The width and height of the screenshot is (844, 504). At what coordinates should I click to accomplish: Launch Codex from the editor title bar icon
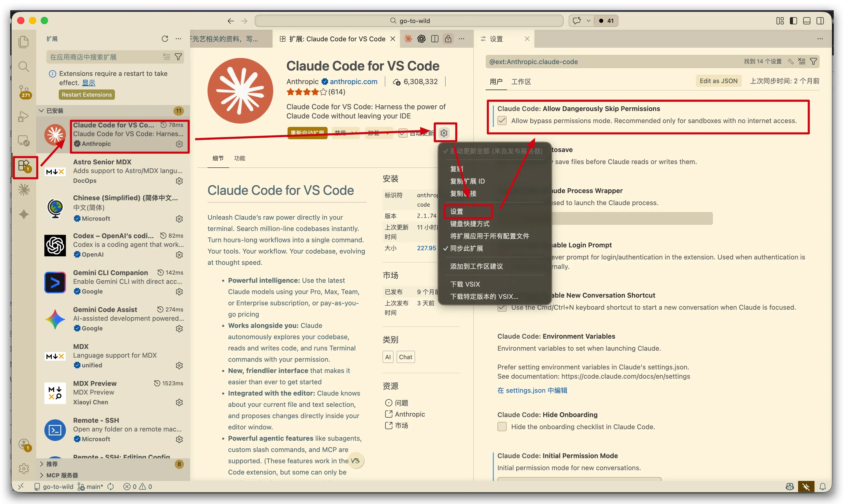point(421,39)
